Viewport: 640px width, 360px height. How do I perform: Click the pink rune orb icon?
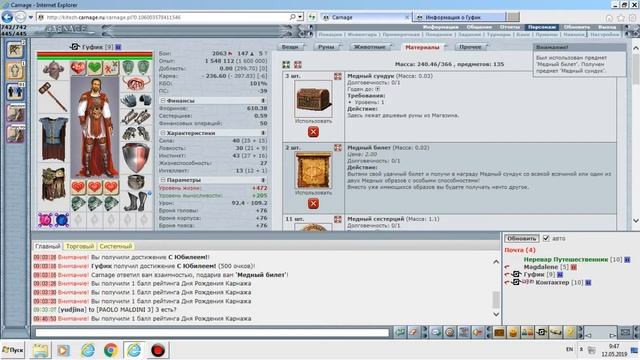(x=45, y=220)
